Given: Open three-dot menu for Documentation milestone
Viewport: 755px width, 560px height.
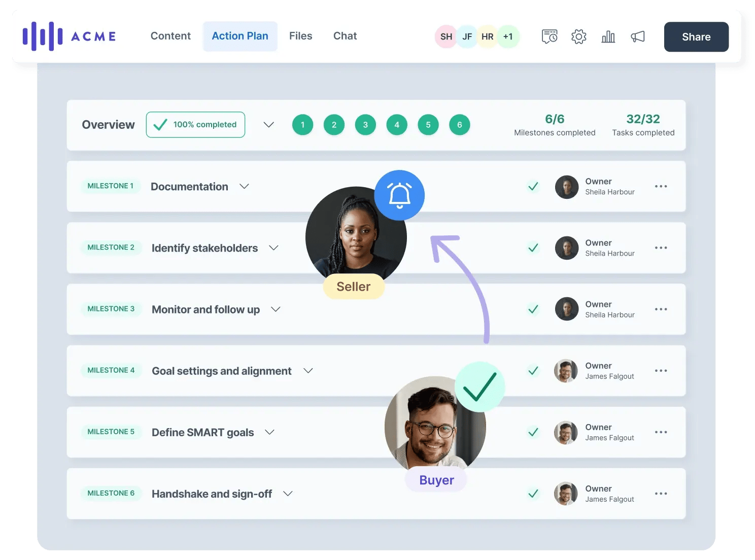Looking at the screenshot, I should 661,186.
